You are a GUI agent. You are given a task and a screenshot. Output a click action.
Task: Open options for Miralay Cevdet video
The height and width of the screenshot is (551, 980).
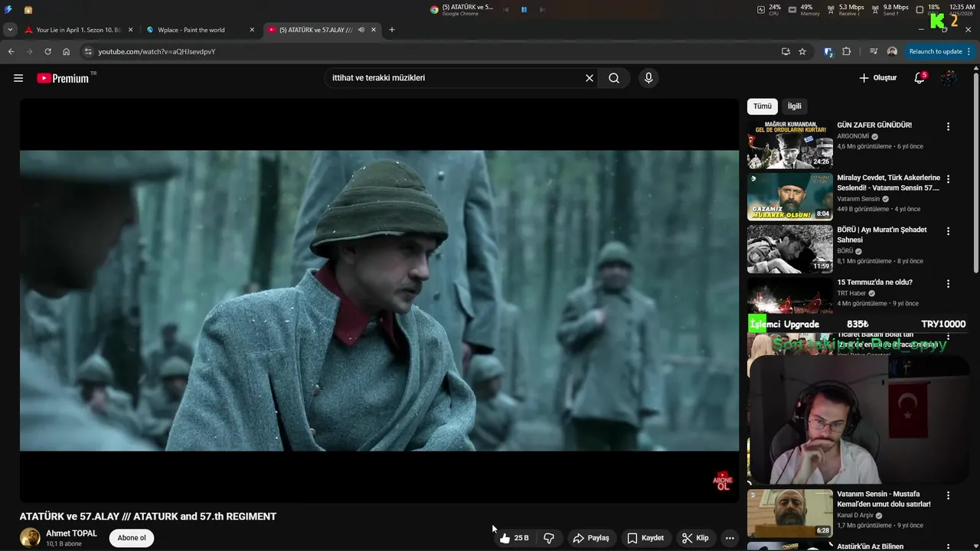click(x=948, y=179)
